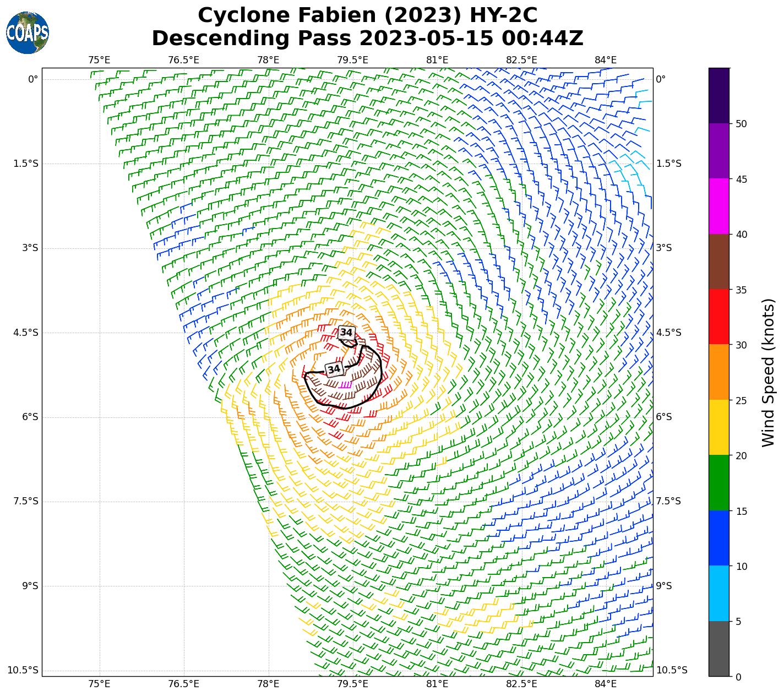The height and width of the screenshot is (696, 784).
Task: Click the 9°S label on the right axis
Action: pos(663,586)
